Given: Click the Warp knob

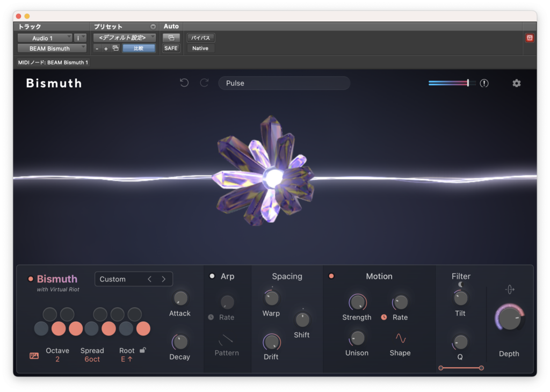Looking at the screenshot, I should pyautogui.click(x=271, y=299).
